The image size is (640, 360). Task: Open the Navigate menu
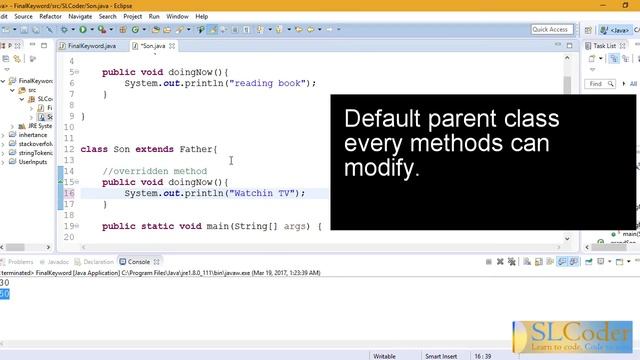pyautogui.click(x=80, y=16)
